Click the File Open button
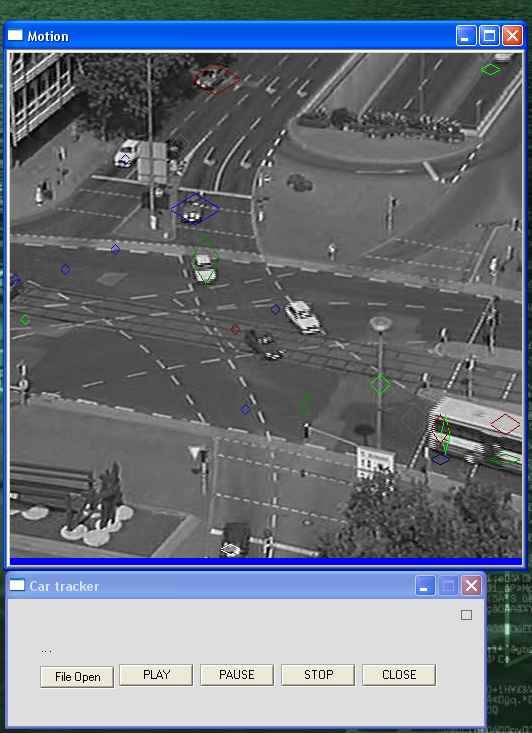The image size is (532, 733). [77, 676]
